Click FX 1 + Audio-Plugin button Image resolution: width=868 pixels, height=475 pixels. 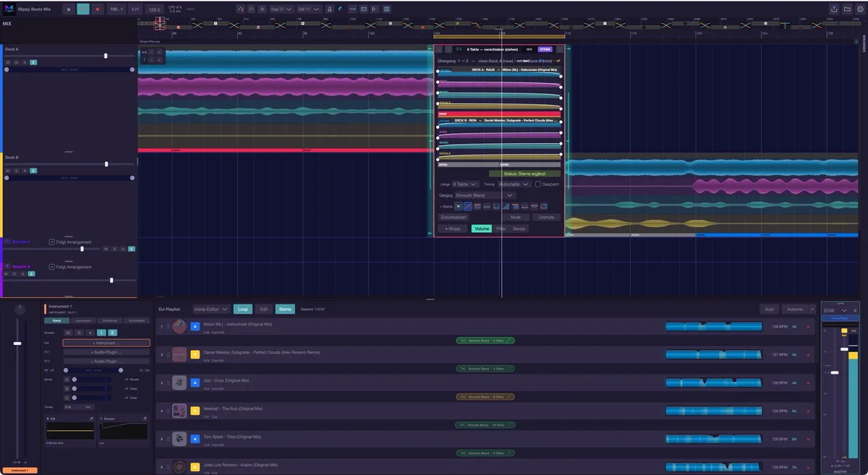(106, 352)
